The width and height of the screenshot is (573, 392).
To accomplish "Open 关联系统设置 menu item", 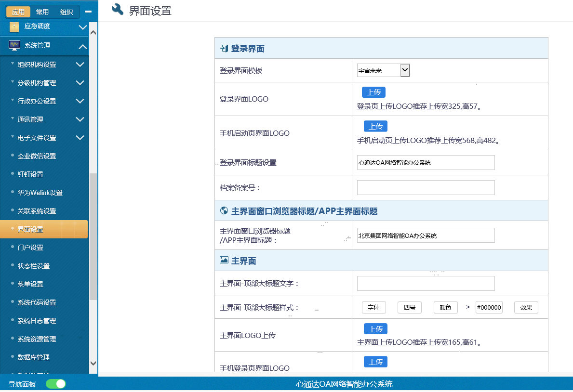I will click(37, 211).
